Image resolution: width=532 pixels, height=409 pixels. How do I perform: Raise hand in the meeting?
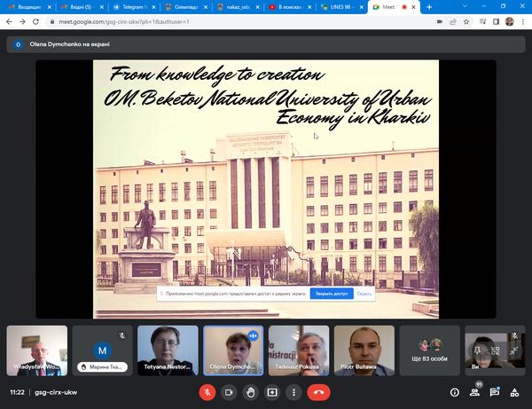251,391
